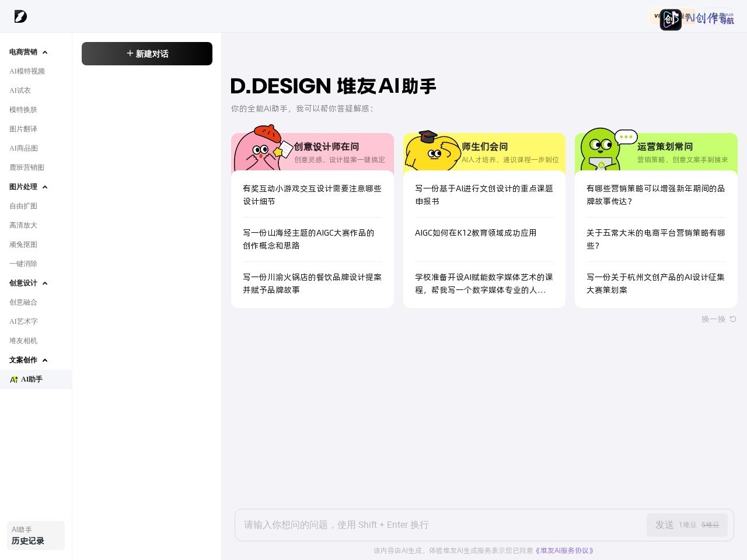Click the 发送 send button
Screen dimensions: 747x560
tap(687, 525)
